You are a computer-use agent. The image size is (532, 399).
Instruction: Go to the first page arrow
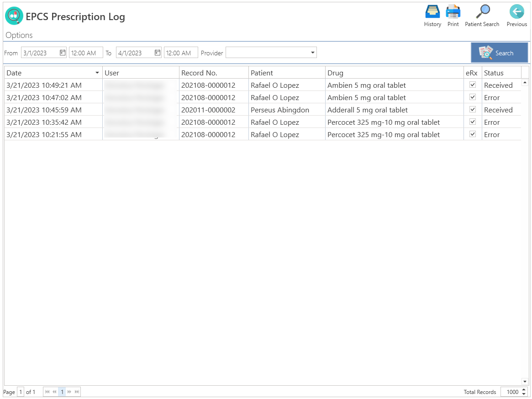click(x=47, y=392)
